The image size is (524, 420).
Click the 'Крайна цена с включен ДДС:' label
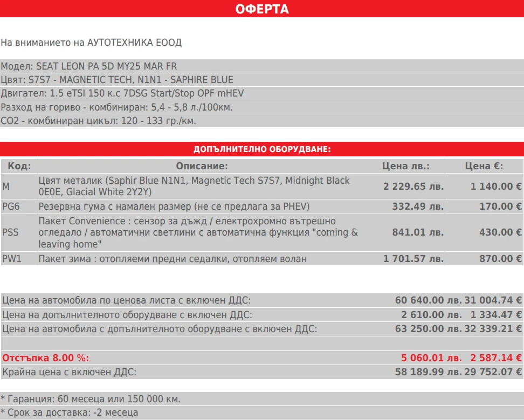point(69,372)
